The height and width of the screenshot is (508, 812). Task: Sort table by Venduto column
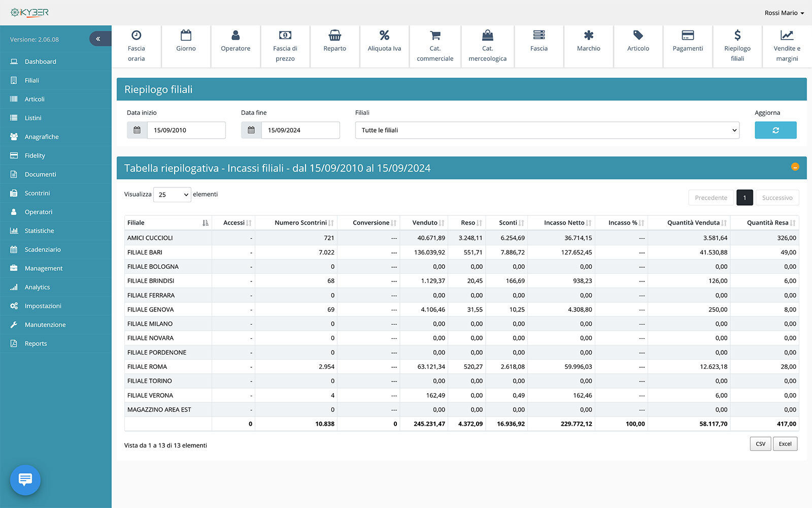pos(424,223)
